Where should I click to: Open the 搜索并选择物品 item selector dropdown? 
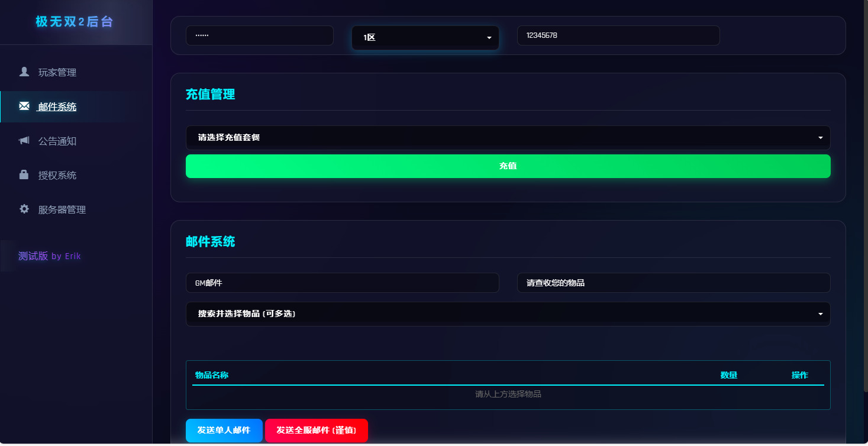point(508,314)
